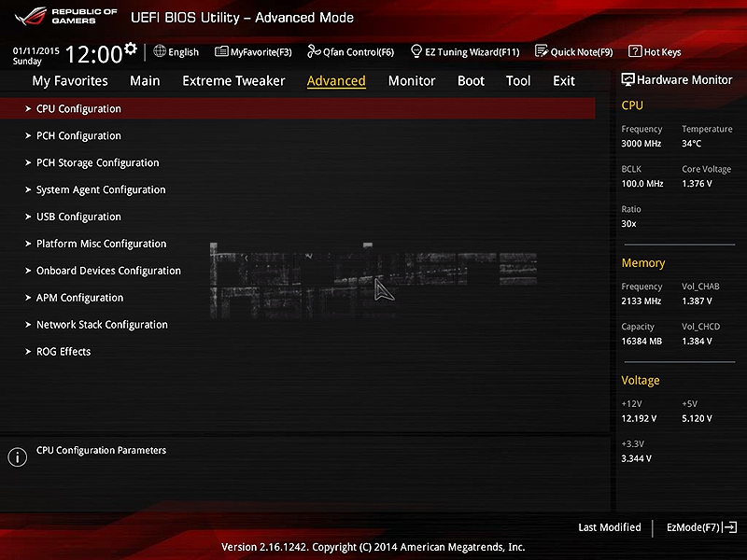
Task: Click CPU temperature value 34°C
Action: (691, 144)
